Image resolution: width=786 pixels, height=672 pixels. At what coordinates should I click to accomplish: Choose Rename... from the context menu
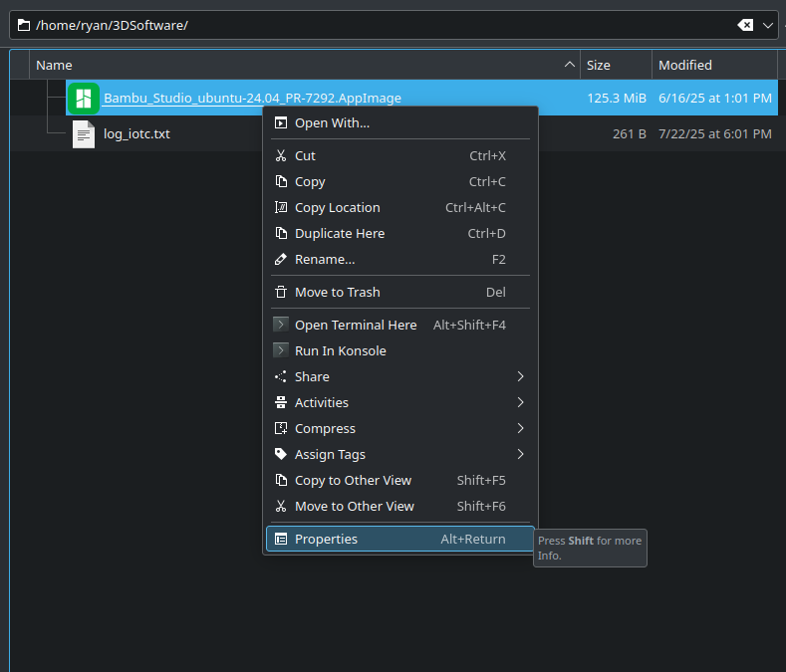coord(400,260)
